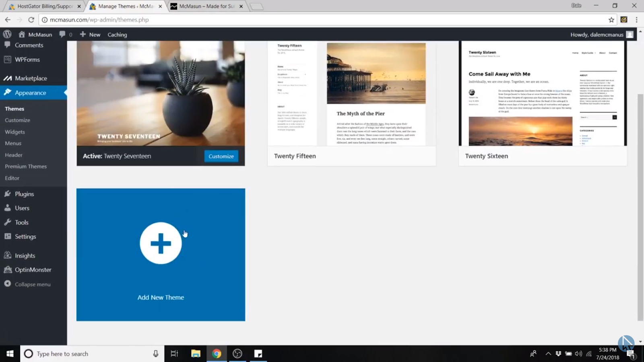The image size is (644, 362).
Task: Open a new browser tab
Action: pos(256,6)
